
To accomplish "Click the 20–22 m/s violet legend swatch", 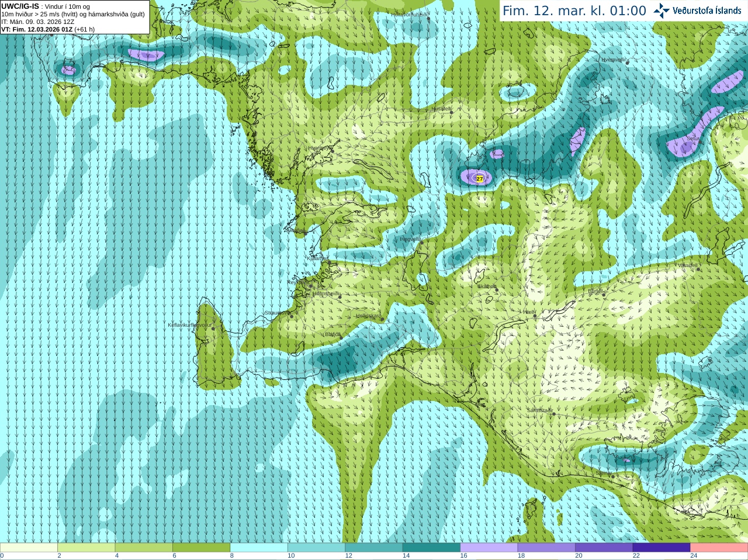I will pyautogui.click(x=604, y=548).
